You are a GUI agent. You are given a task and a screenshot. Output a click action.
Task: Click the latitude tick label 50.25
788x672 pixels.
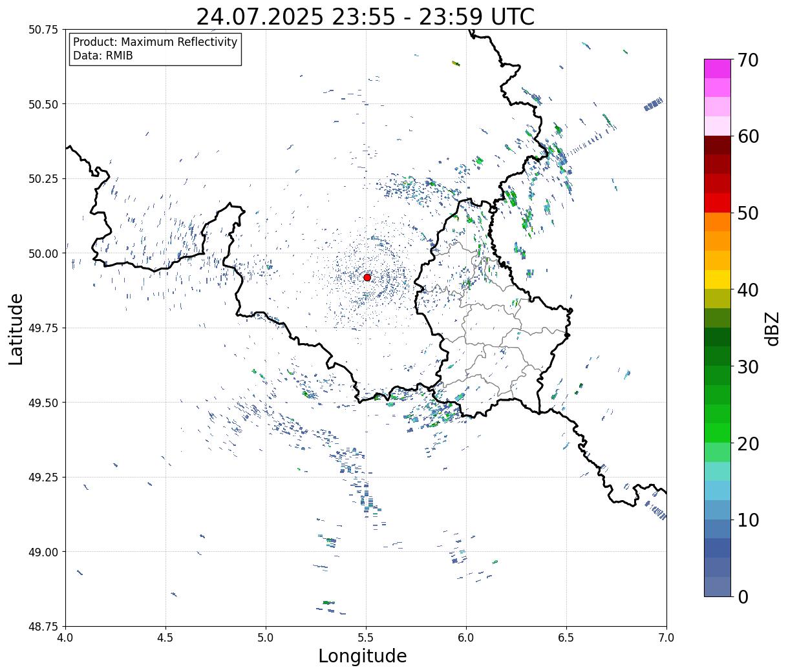pos(43,179)
